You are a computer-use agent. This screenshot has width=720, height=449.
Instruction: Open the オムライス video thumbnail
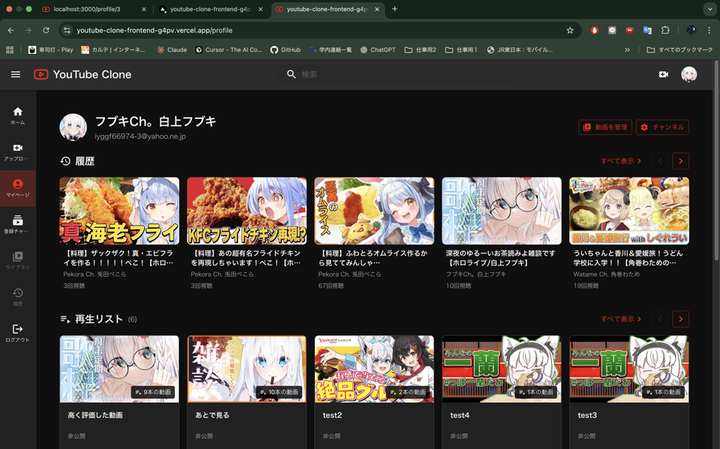pyautogui.click(x=374, y=211)
